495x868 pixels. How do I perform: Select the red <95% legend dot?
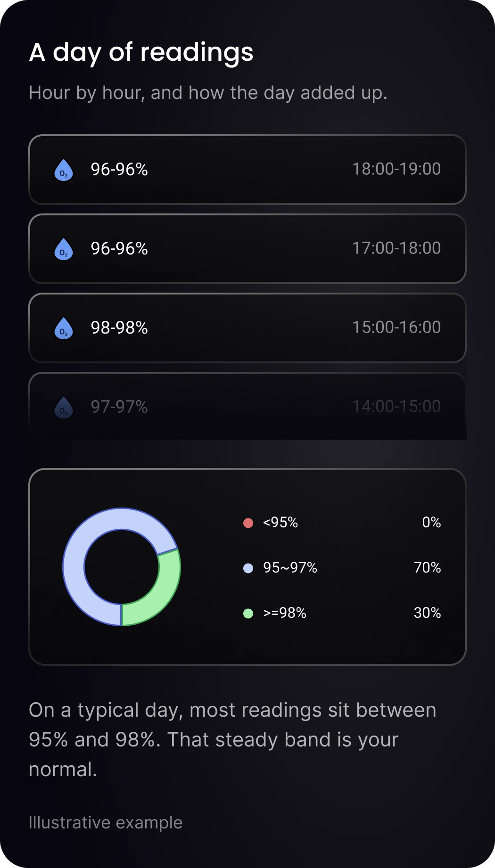coord(248,523)
